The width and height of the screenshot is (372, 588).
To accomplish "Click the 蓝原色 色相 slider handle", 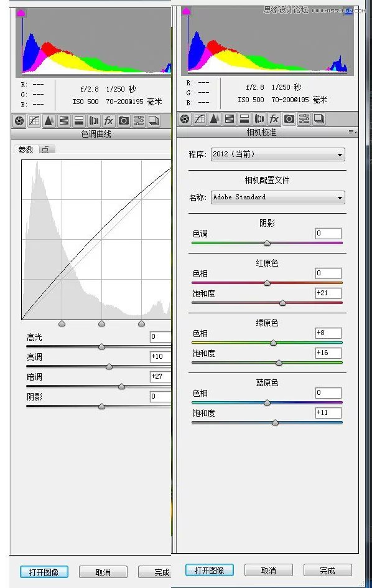I will coord(267,403).
